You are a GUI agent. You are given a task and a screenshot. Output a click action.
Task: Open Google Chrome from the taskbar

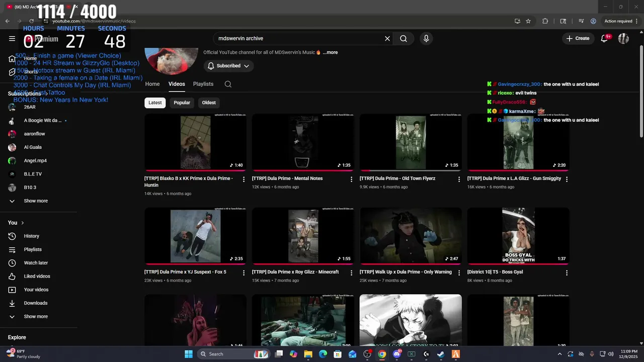click(382, 354)
